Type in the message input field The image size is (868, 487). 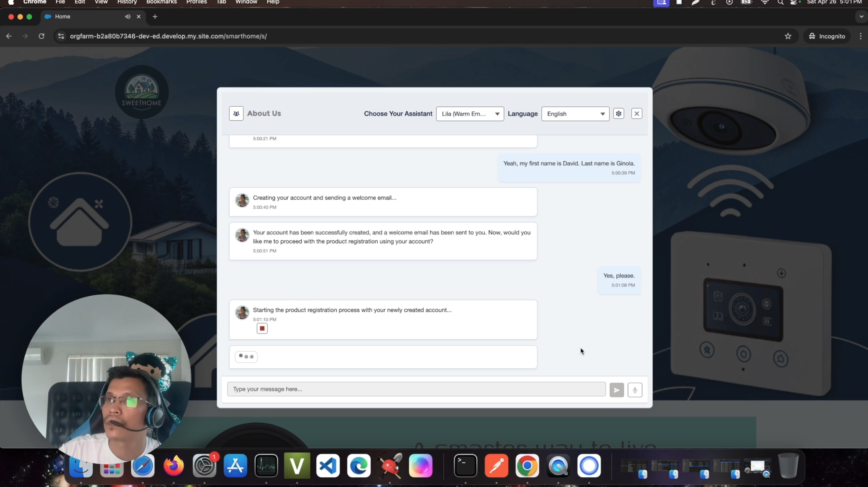click(x=416, y=389)
